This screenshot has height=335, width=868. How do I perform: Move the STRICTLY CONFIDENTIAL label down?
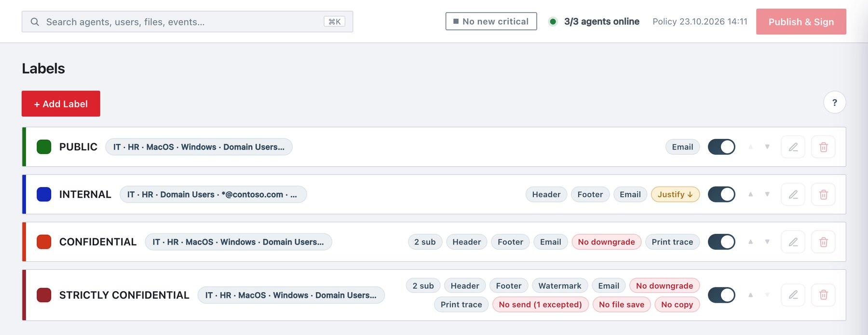pyautogui.click(x=767, y=295)
